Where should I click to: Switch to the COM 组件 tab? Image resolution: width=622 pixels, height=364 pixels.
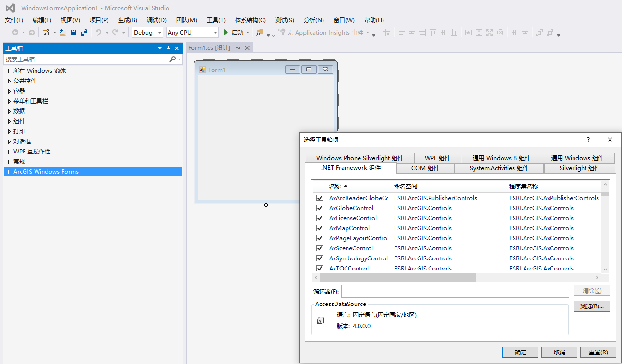click(425, 168)
